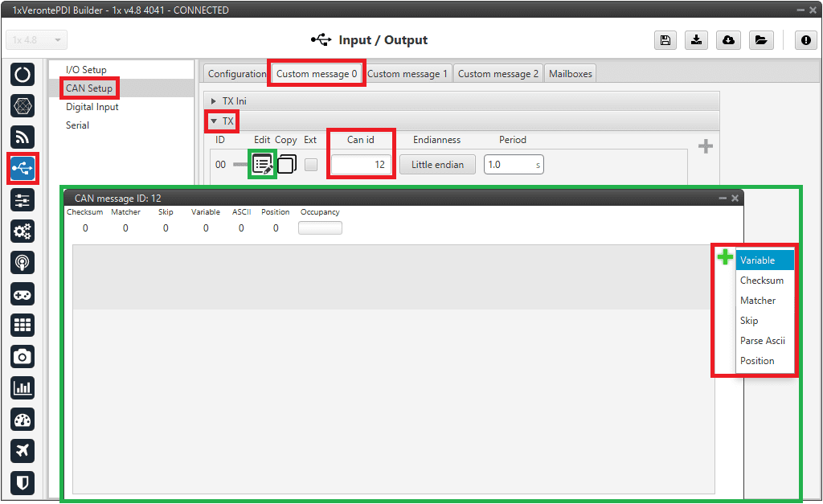Collapse the TX section

coord(214,121)
